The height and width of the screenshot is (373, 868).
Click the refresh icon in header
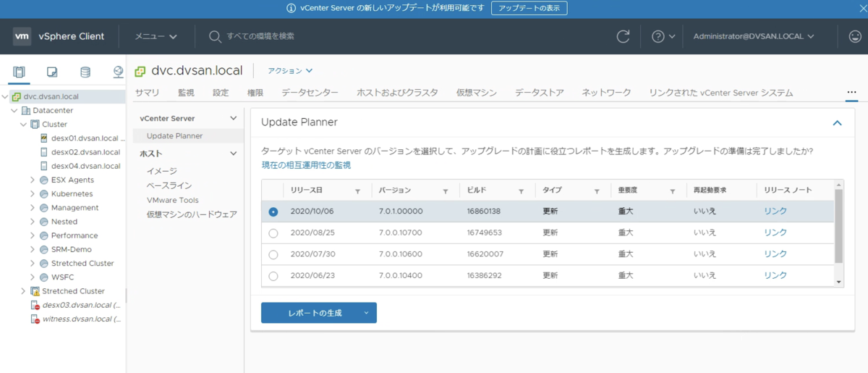point(623,36)
